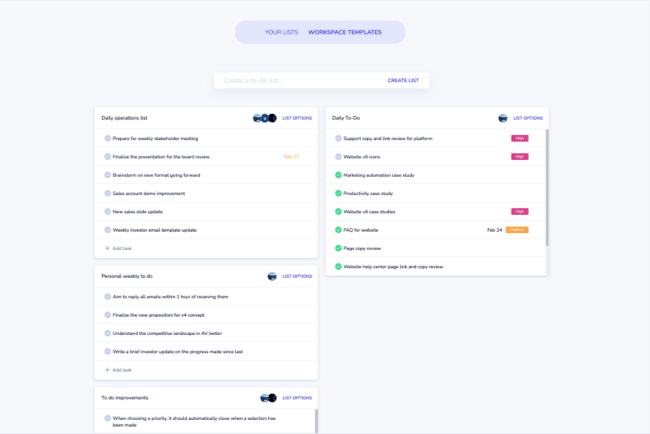This screenshot has height=434, width=650.
Task: Click the Feb 27 due date on board review task
Action: coord(291,157)
